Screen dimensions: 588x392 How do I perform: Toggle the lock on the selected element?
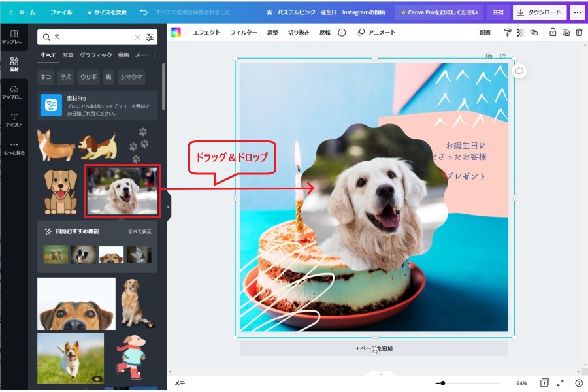point(553,32)
